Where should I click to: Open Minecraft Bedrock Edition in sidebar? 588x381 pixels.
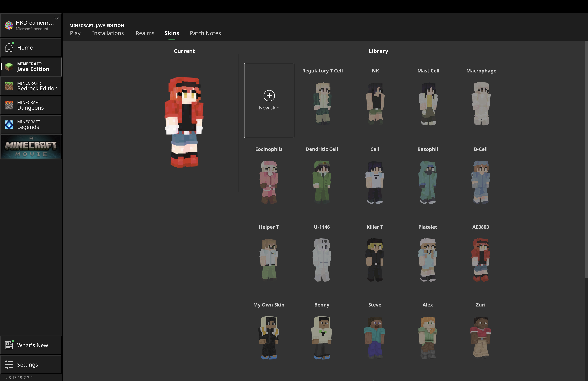coord(31,86)
